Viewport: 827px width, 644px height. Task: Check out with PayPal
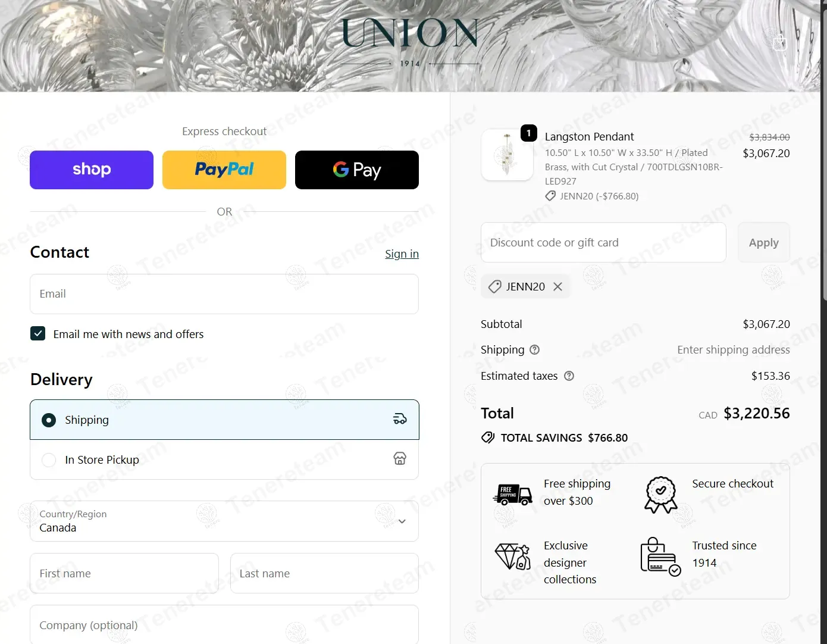[x=224, y=170]
